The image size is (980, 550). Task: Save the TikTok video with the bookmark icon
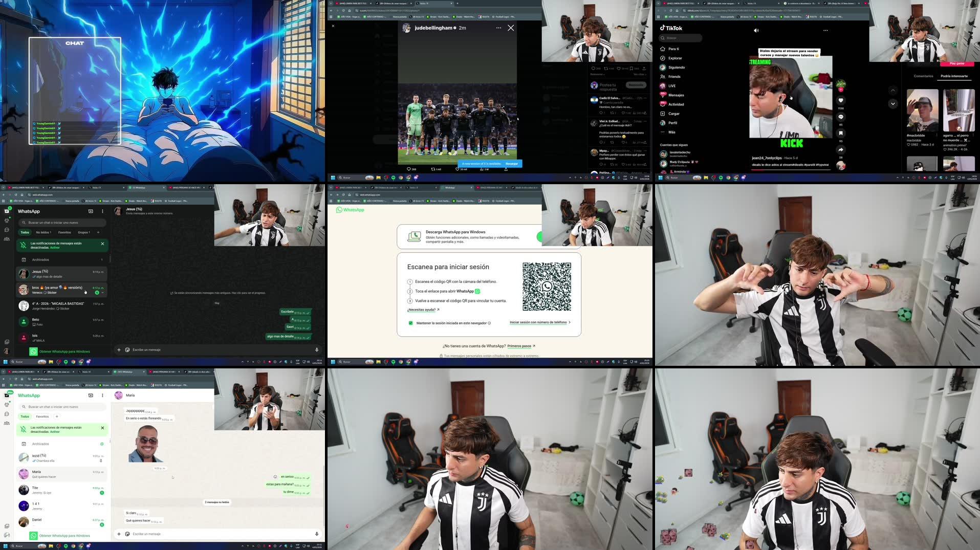[841, 133]
